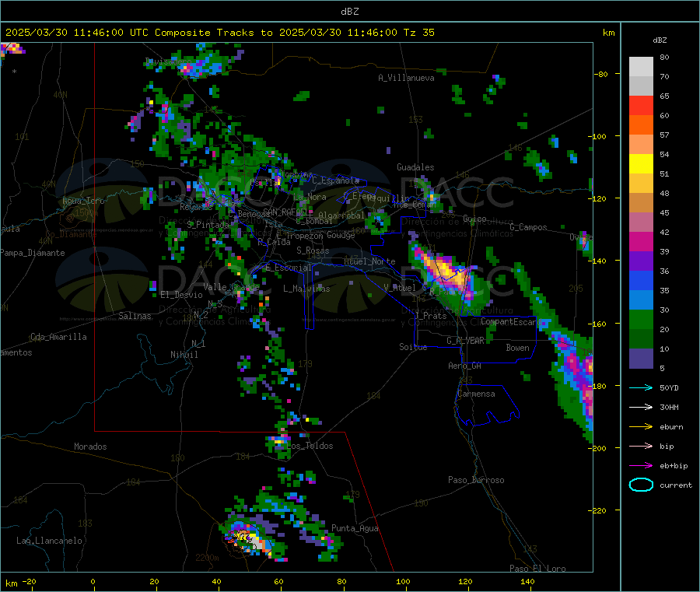Click the 'Carmensa' map label
This screenshot has width=700, height=592.
tap(476, 394)
